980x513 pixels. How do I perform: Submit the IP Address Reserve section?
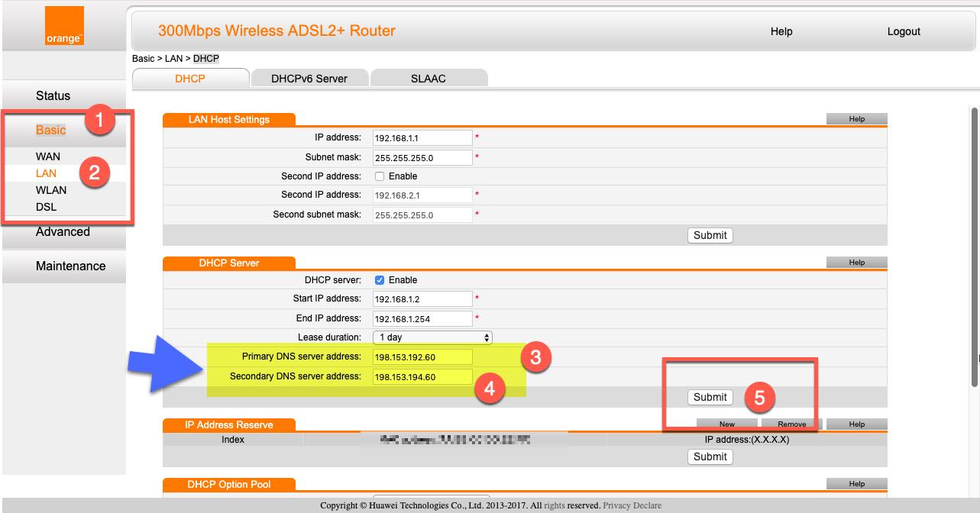click(710, 457)
